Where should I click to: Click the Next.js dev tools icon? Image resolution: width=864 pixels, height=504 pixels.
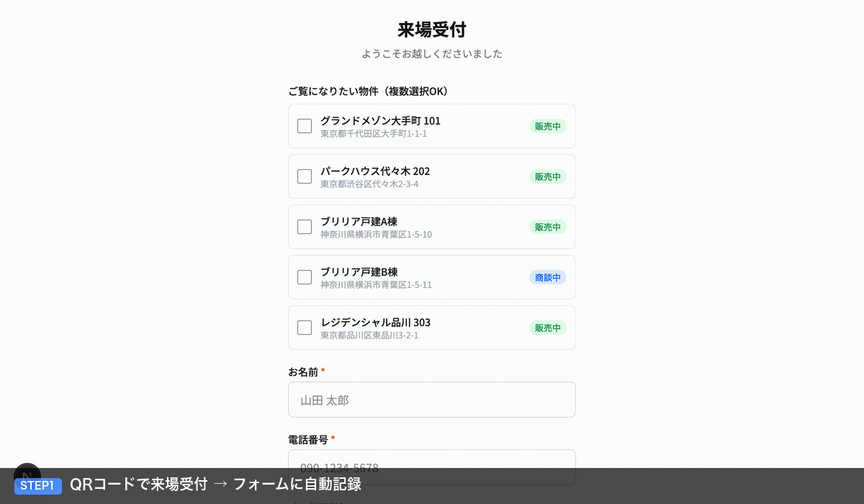point(27,474)
